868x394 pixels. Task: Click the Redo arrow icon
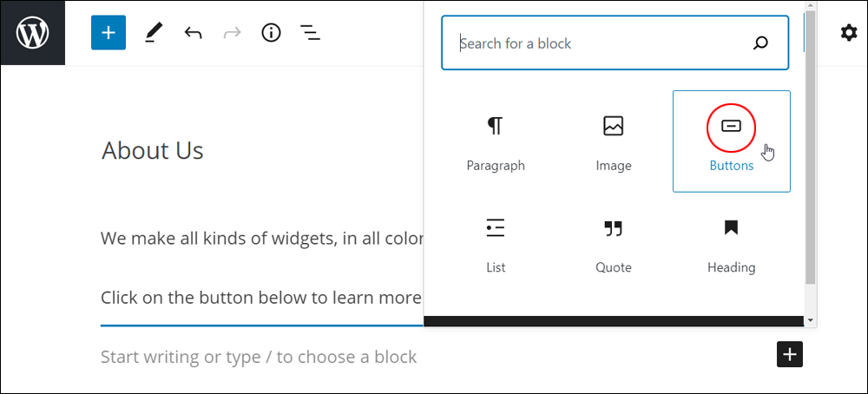pyautogui.click(x=232, y=33)
